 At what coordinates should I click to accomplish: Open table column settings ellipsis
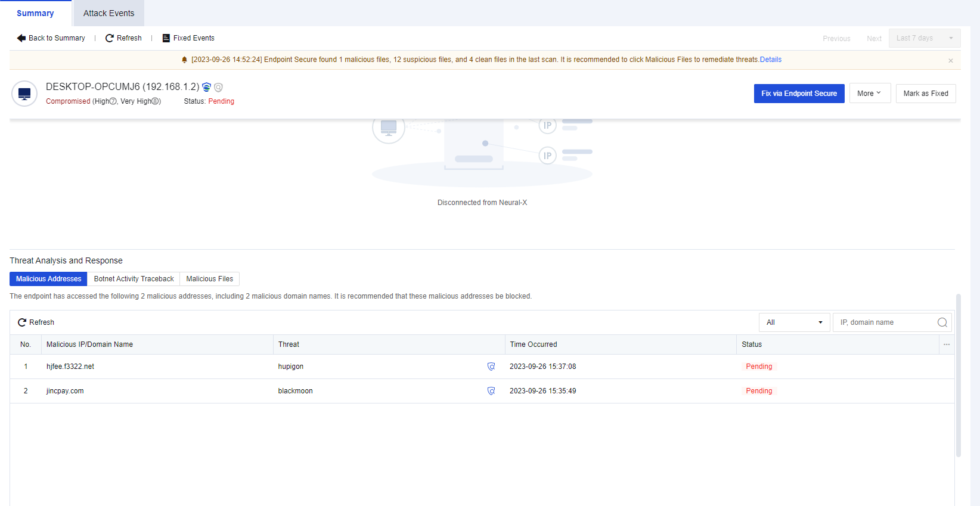tap(947, 344)
